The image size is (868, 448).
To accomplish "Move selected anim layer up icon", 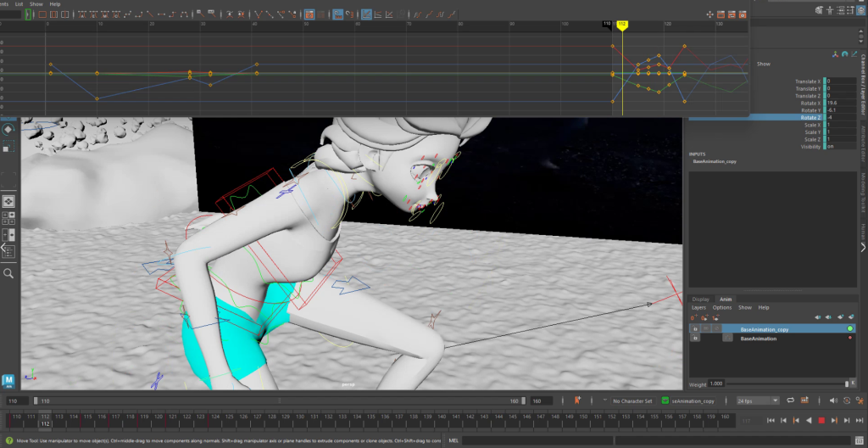I will (x=818, y=317).
